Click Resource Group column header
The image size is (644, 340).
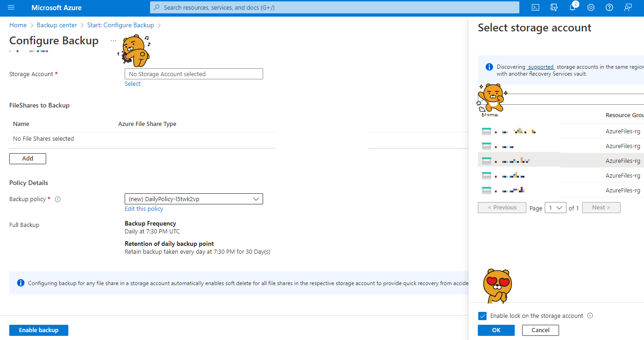pos(625,115)
